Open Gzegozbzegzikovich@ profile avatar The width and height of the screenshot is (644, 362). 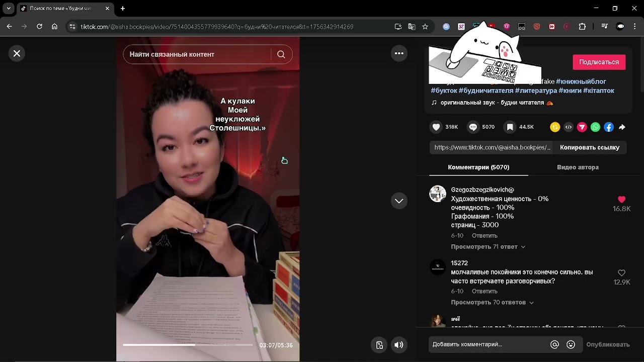point(438,194)
